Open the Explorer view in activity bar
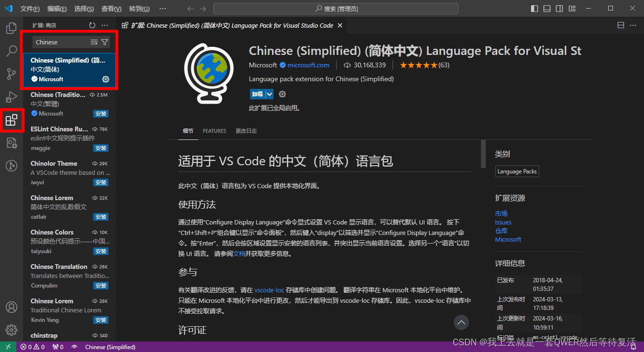This screenshot has width=644, height=352. (11, 29)
